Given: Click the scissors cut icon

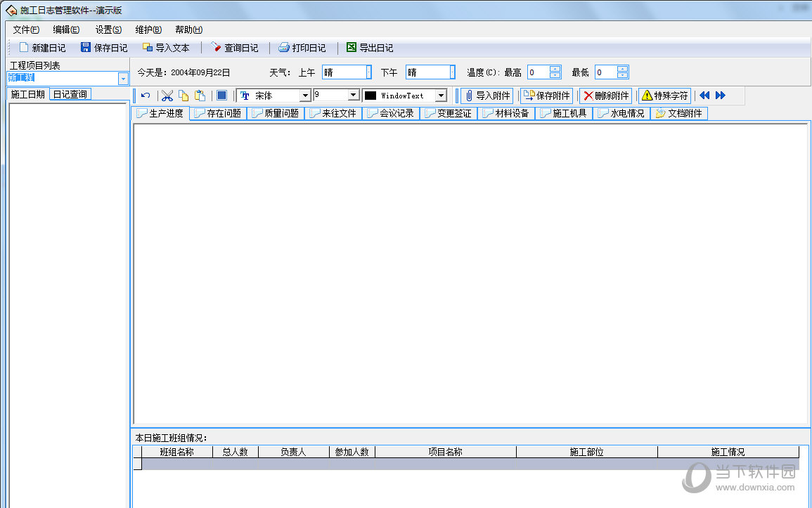Looking at the screenshot, I should [x=167, y=96].
